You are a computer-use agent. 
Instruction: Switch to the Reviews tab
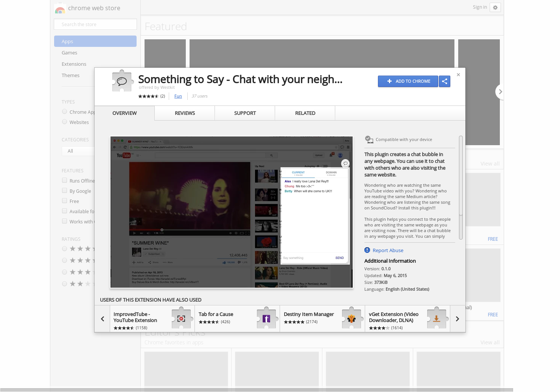point(185,113)
